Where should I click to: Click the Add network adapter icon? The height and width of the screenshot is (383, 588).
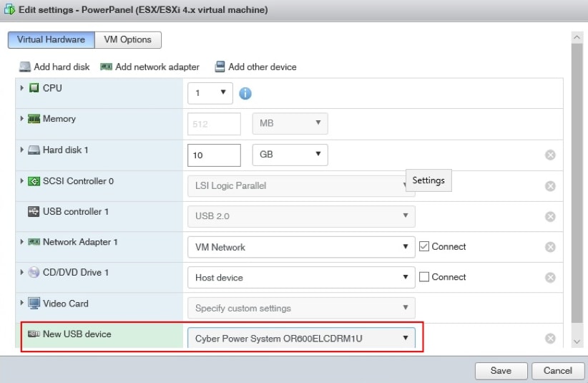pyautogui.click(x=107, y=67)
